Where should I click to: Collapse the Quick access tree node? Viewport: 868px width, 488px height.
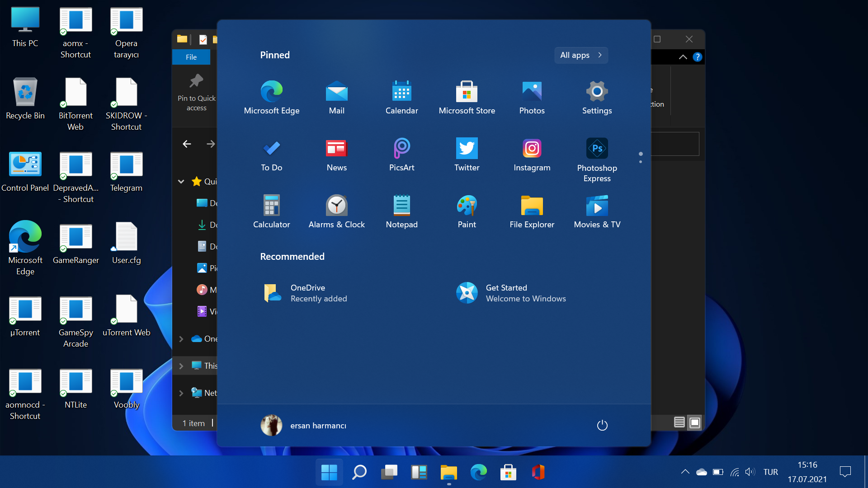(x=181, y=182)
